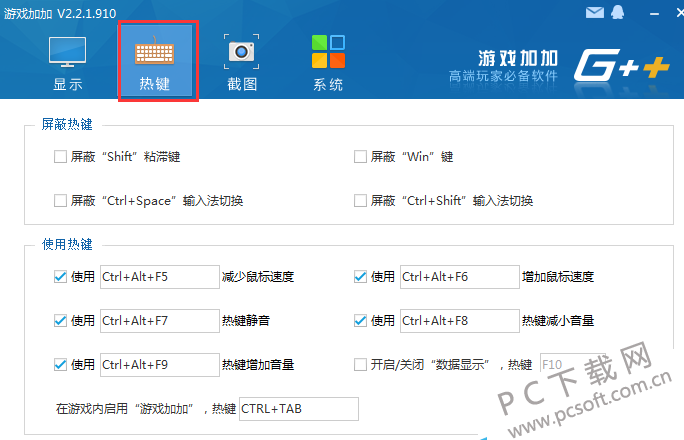Disable the 使用 checkbox for 热键静音
The width and height of the screenshot is (684, 440).
pos(61,321)
